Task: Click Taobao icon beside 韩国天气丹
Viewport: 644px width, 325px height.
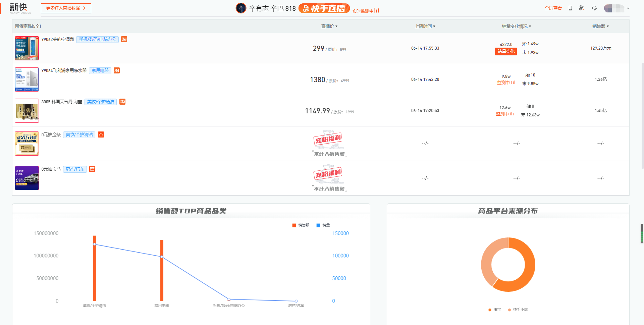Action: [122, 102]
